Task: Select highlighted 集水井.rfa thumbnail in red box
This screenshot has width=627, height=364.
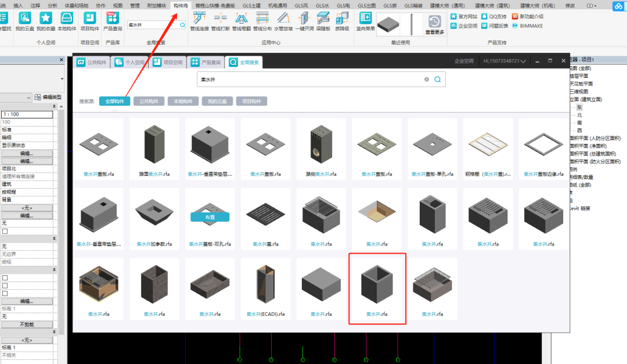Action: pyautogui.click(x=377, y=289)
